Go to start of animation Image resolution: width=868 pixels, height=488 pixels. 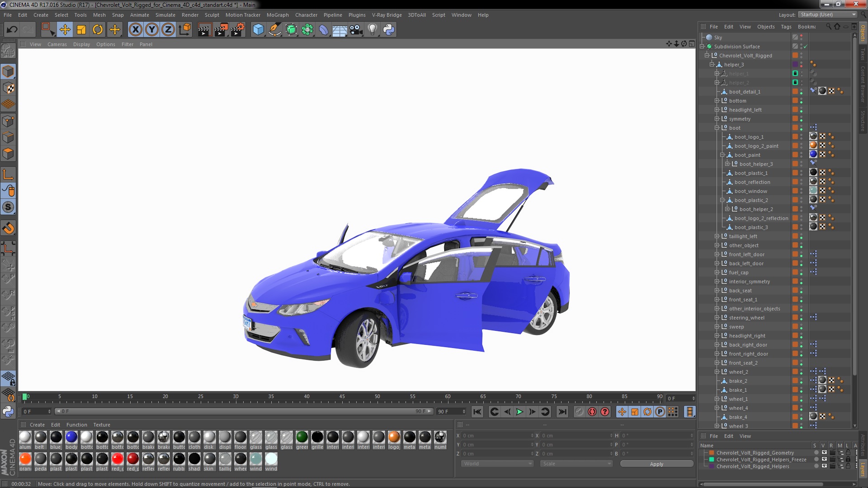[x=477, y=412]
